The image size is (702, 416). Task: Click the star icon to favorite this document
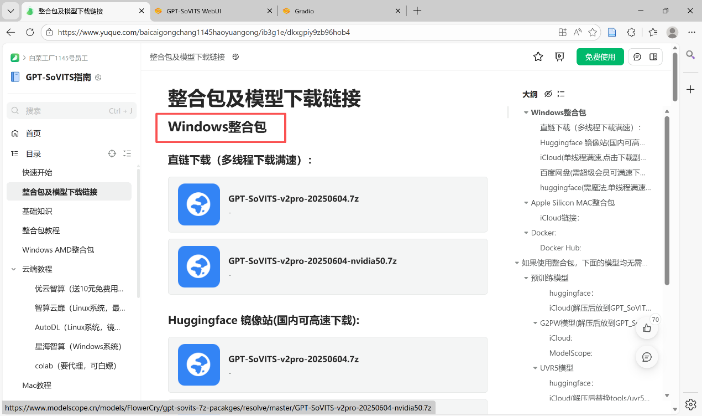pyautogui.click(x=537, y=57)
